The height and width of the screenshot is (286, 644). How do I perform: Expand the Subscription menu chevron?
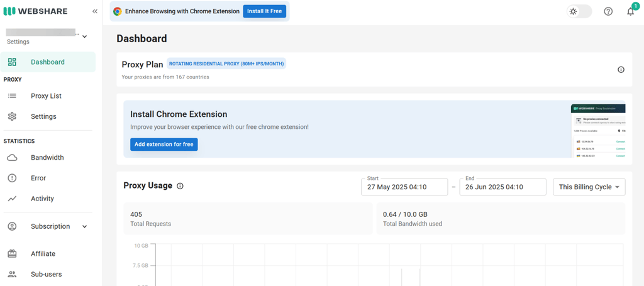tap(85, 226)
